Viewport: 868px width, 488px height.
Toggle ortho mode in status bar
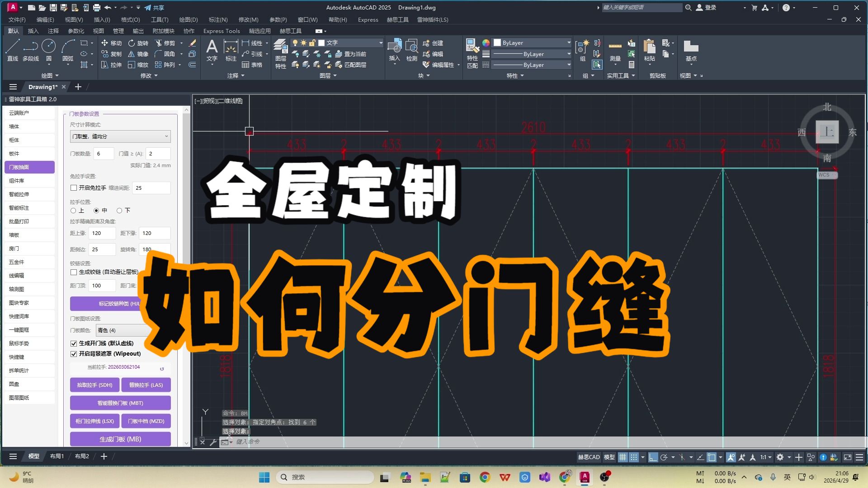point(653,457)
